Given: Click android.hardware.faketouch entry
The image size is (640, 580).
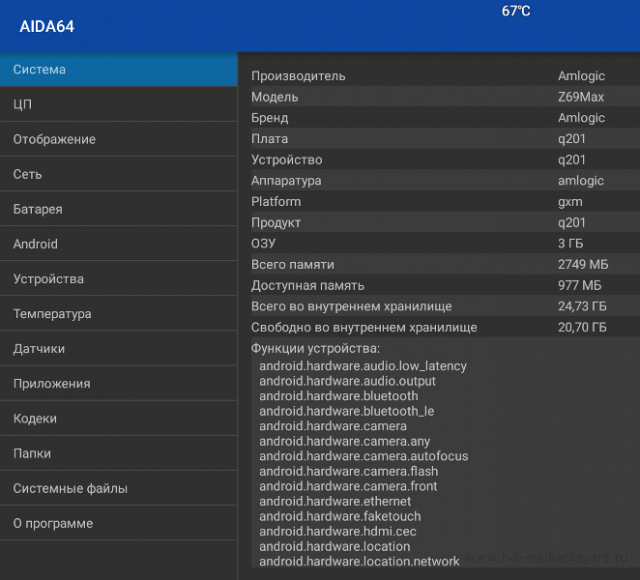Looking at the screenshot, I should (340, 516).
